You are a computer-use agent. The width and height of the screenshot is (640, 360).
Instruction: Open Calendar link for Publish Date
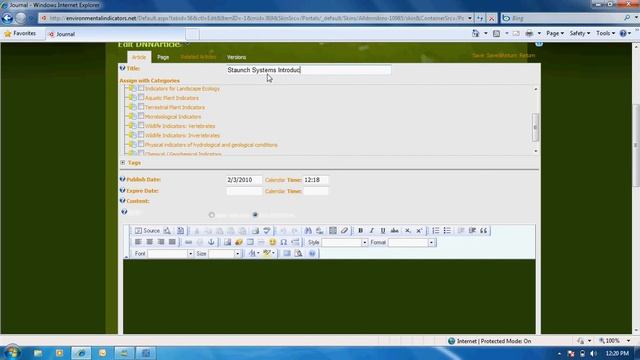tap(276, 180)
